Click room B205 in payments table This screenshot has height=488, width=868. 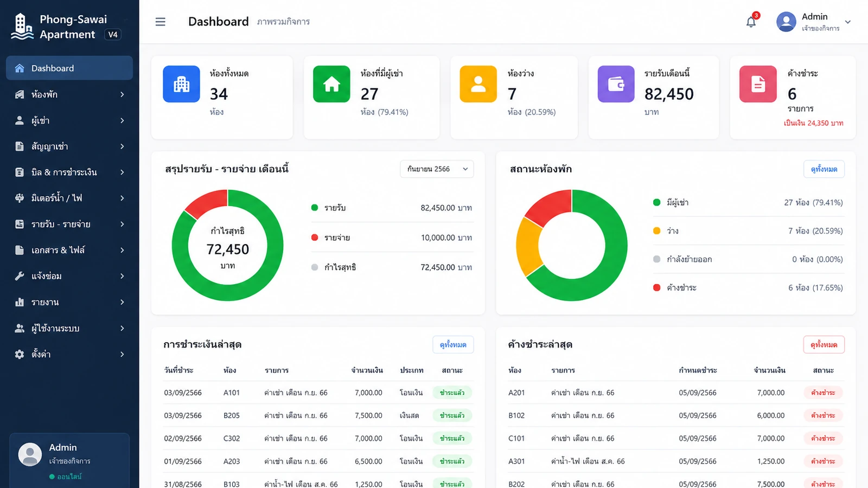pyautogui.click(x=232, y=415)
